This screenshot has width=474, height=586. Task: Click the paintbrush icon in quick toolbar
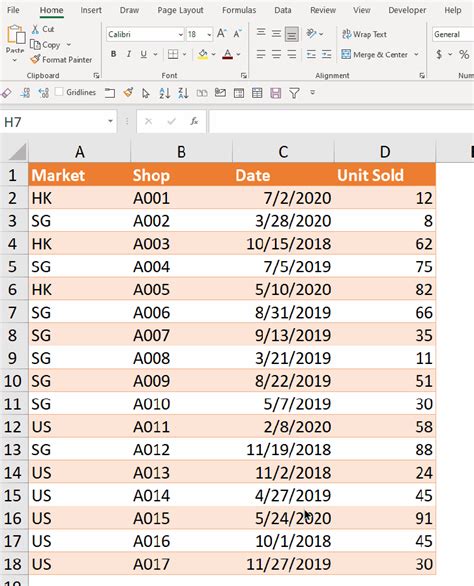[128, 92]
